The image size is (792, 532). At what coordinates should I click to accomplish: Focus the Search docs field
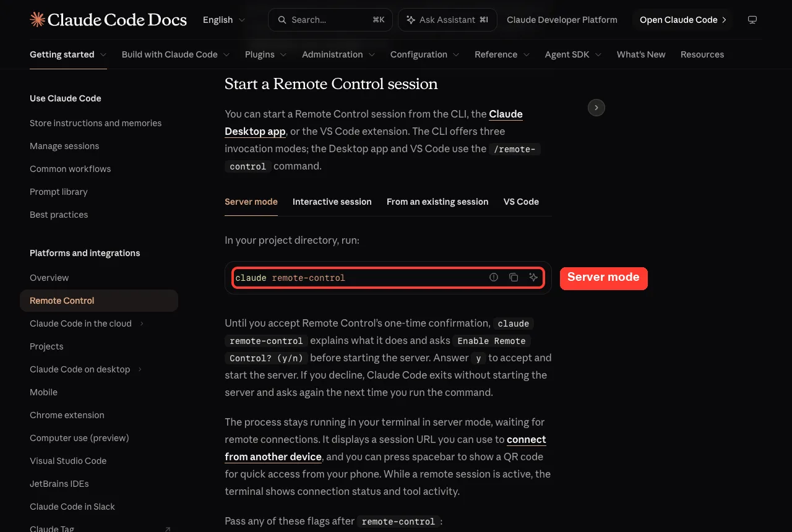pos(330,20)
